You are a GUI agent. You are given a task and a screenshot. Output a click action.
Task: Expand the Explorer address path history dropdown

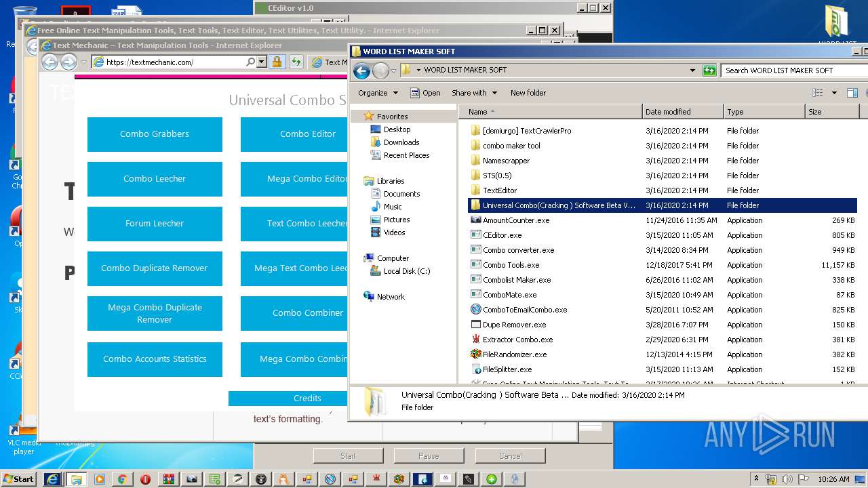point(692,70)
